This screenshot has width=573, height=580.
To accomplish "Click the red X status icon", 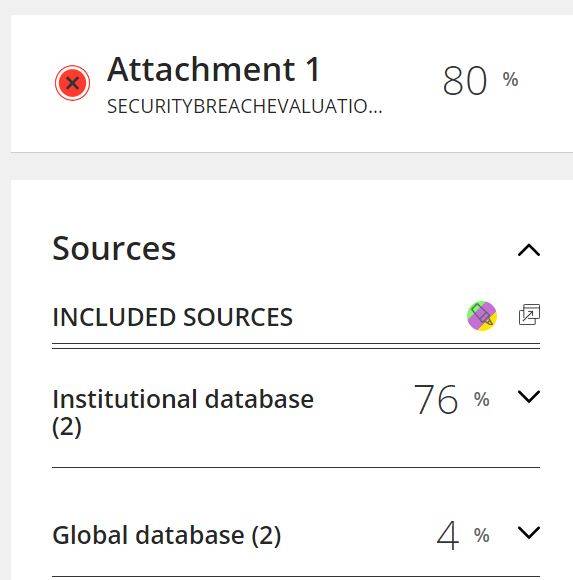I will click(x=73, y=83).
